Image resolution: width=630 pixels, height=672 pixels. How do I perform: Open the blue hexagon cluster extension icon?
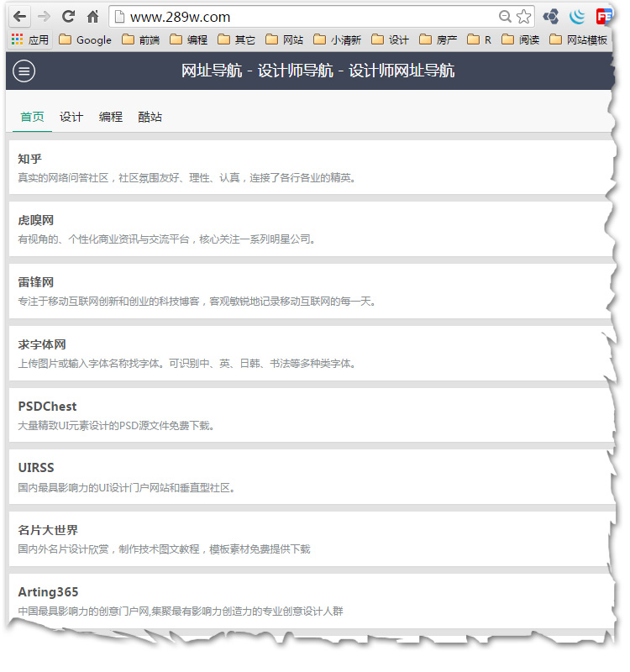551,17
